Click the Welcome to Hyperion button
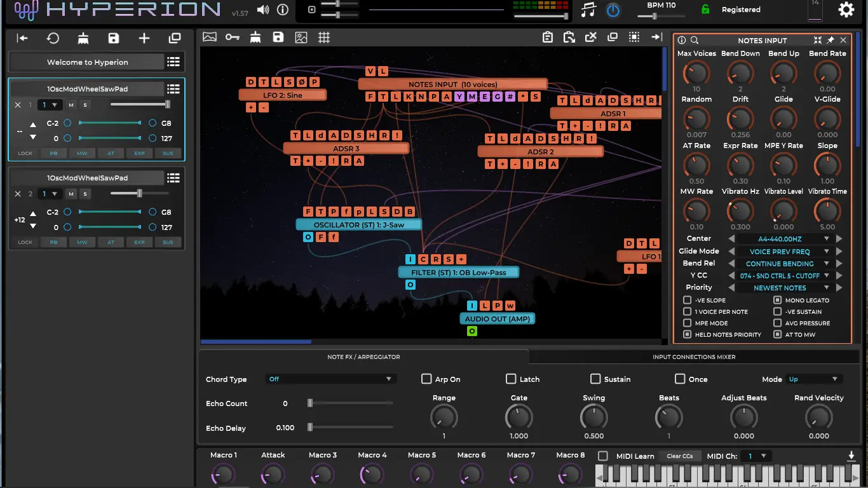 tap(88, 62)
